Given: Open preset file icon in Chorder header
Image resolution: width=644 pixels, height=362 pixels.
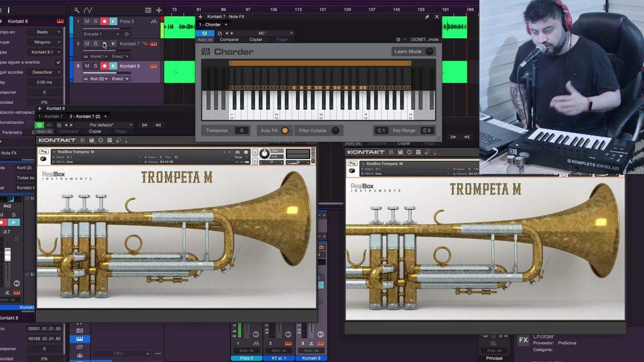Looking at the screenshot, I should [x=219, y=33].
